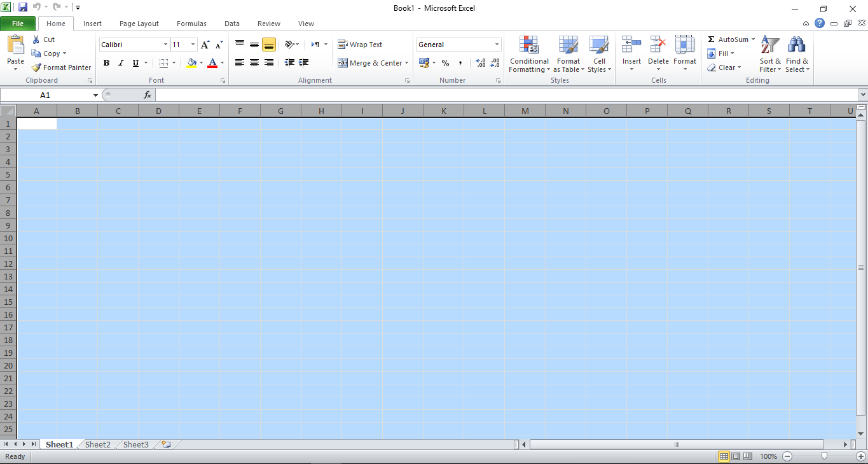Increase font size with Grow Font icon
Screen dimensions: 868x464
(x=205, y=45)
